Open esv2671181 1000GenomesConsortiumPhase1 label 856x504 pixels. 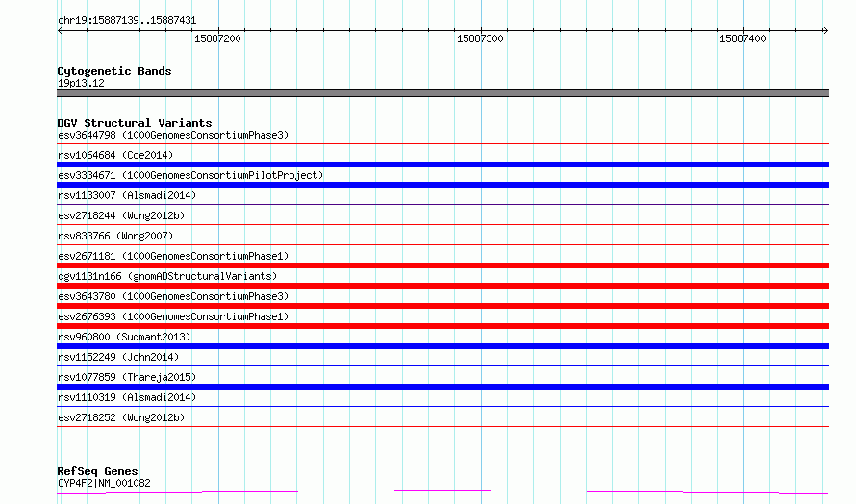pyautogui.click(x=173, y=256)
